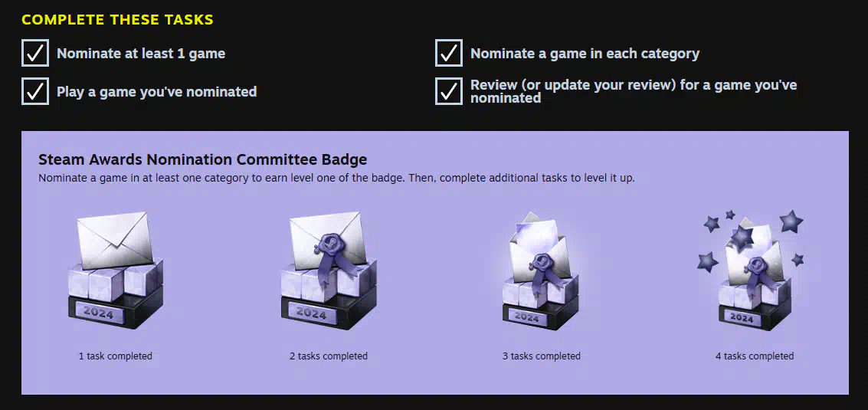This screenshot has height=410, width=868.
Task: Click the '2 tasks completed' caption
Action: (x=329, y=356)
